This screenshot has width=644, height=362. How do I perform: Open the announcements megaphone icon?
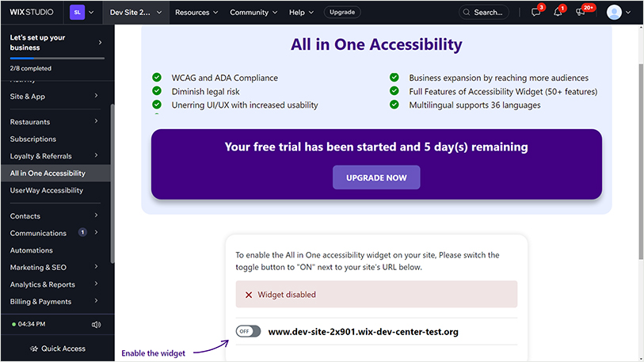tap(581, 13)
